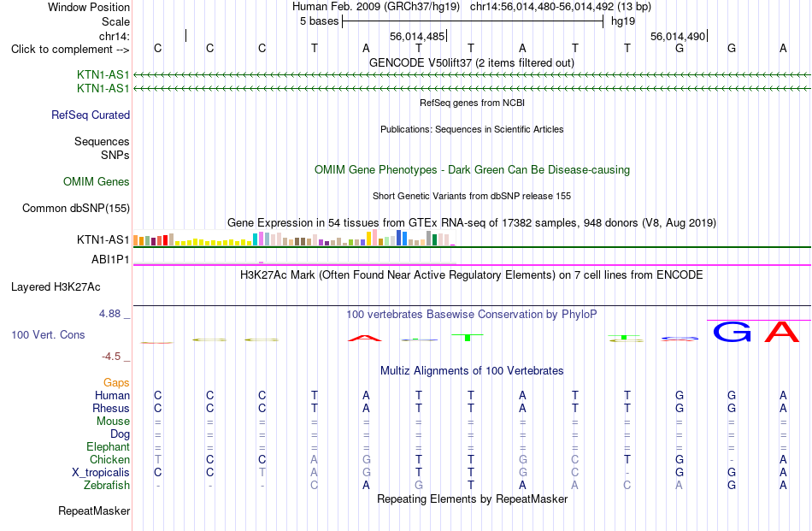Viewport: 812px width, 531px height.
Task: Open 100 Vert. Cons track label
Action: (x=48, y=334)
